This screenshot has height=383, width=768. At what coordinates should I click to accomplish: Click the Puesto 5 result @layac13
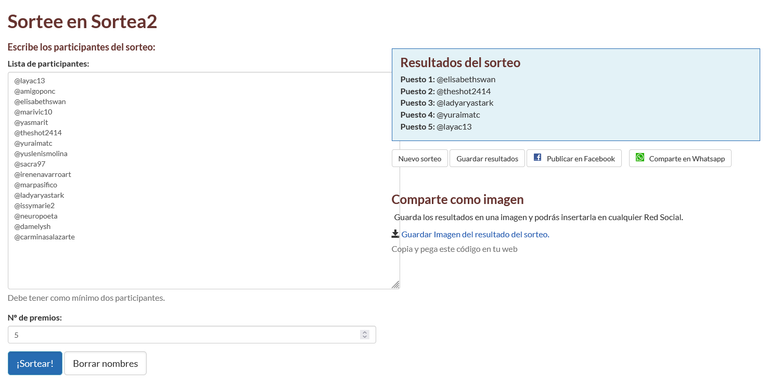tap(454, 127)
